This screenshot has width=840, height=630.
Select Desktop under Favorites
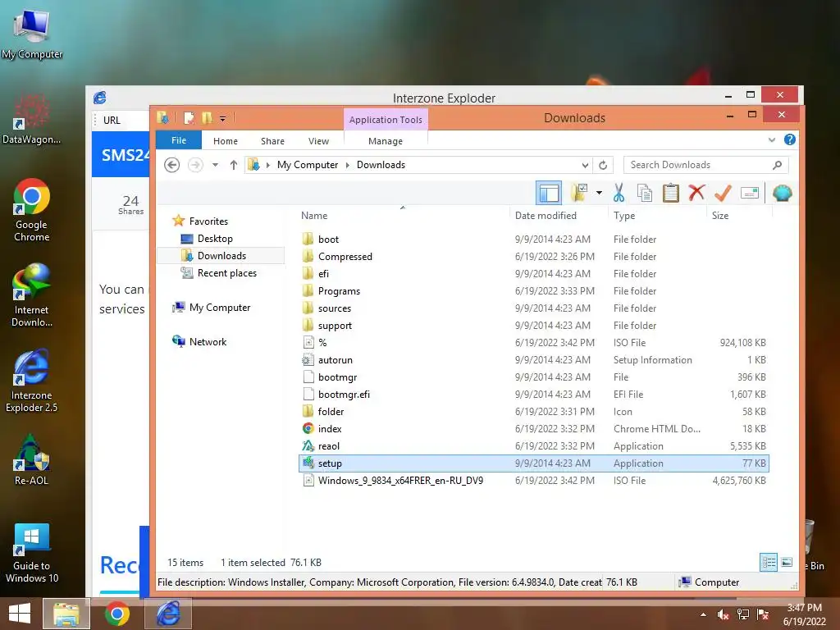coord(215,239)
